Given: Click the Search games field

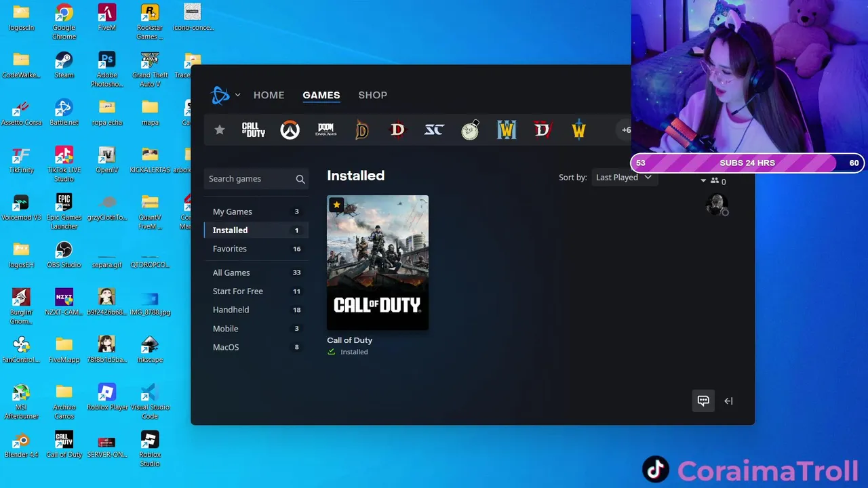Looking at the screenshot, I should (x=256, y=179).
